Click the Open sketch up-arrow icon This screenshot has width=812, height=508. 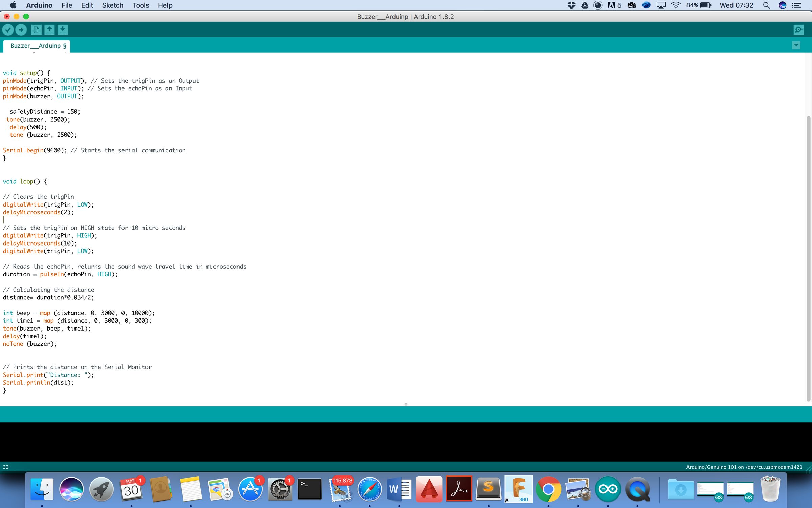point(49,30)
